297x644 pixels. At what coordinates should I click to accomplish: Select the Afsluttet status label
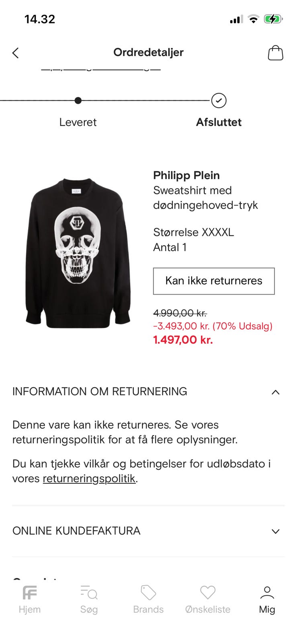(219, 122)
